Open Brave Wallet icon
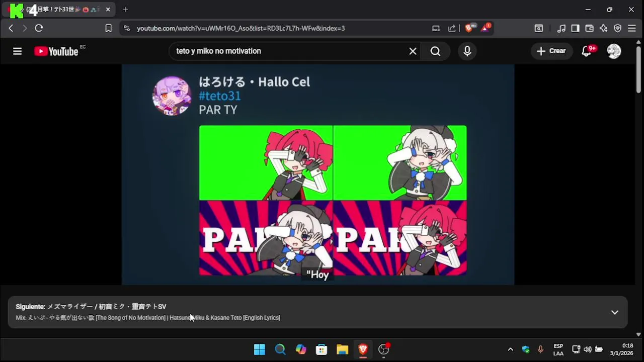 [x=589, y=28]
